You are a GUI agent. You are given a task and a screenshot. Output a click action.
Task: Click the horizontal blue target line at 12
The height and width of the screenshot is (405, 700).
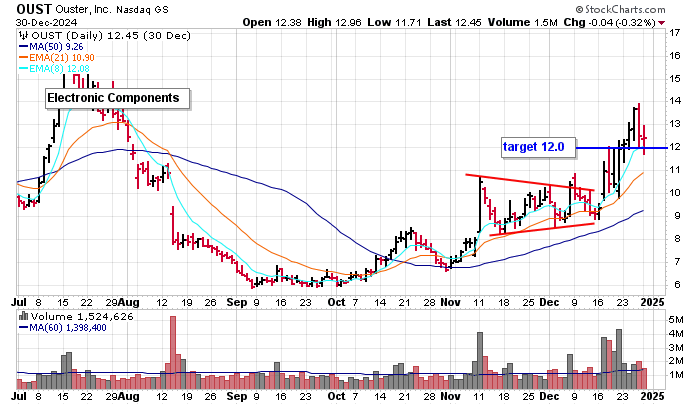tap(621, 148)
